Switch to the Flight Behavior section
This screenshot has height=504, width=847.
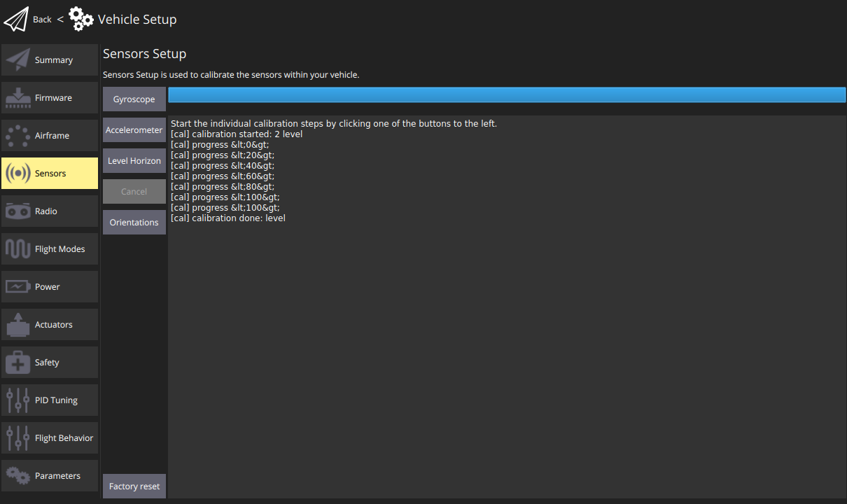[x=50, y=438]
